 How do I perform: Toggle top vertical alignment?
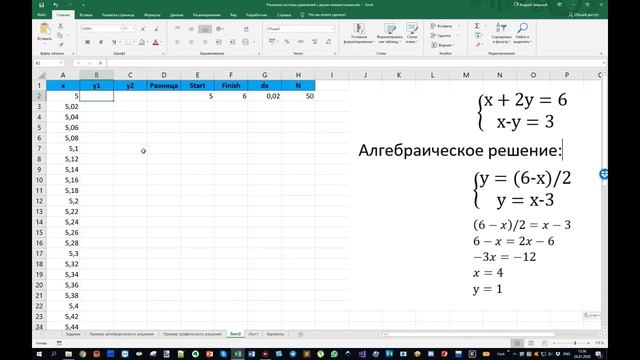tap(177, 29)
